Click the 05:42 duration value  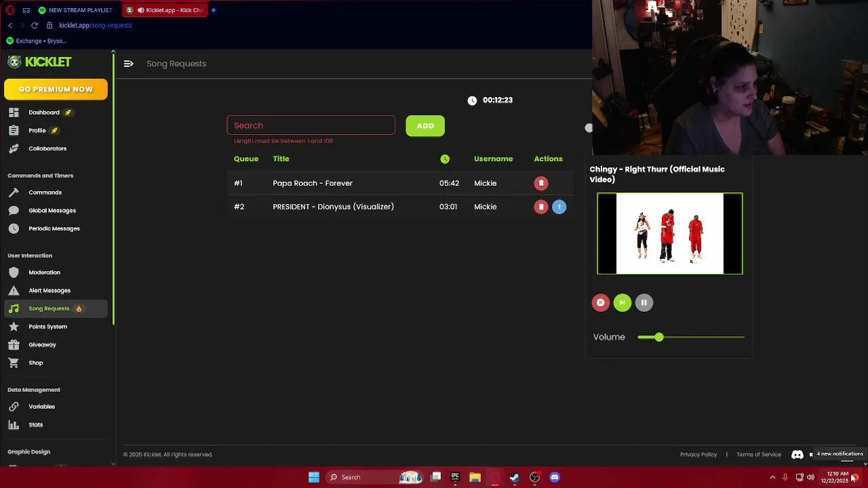point(449,183)
